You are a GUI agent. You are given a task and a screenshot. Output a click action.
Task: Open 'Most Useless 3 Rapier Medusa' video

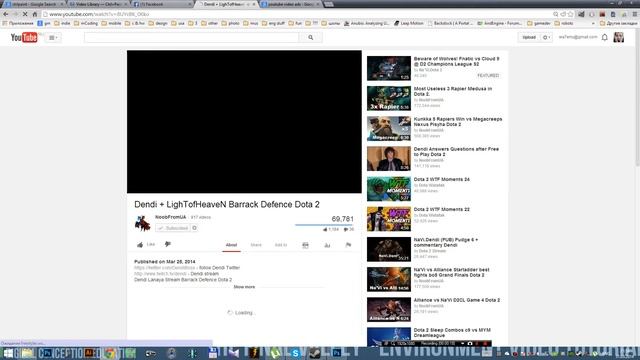[453, 91]
